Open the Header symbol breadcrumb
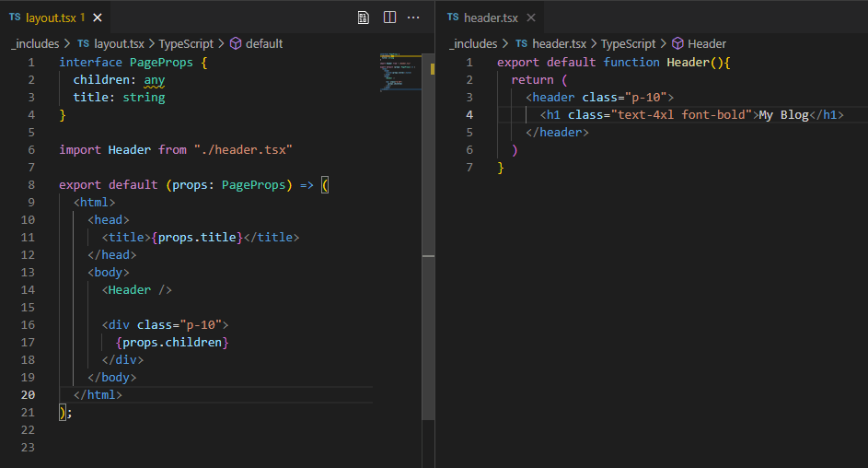This screenshot has height=468, width=868. [707, 43]
